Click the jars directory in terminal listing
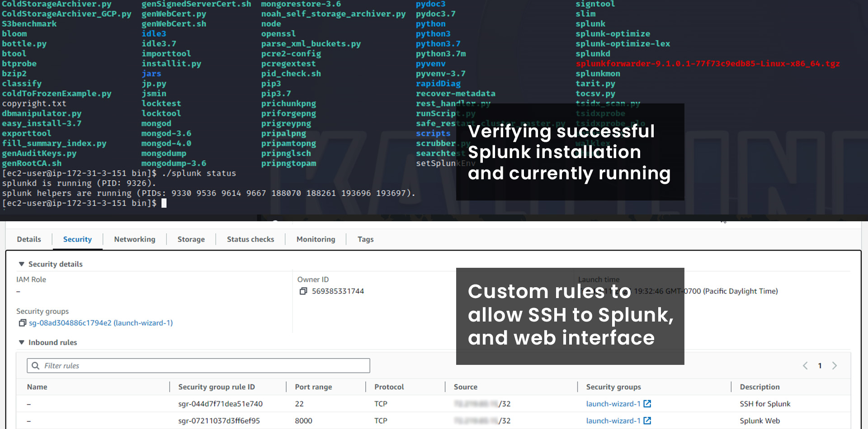868x429 pixels. click(x=151, y=74)
